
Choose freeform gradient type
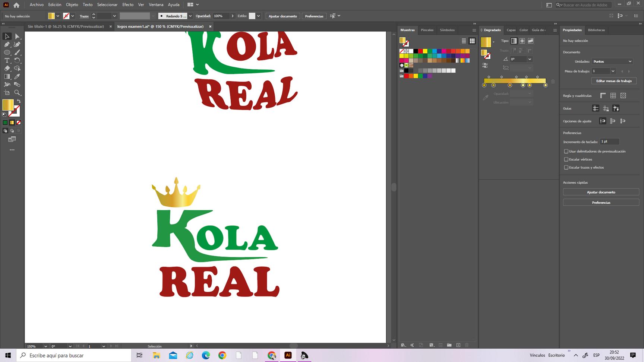531,41
